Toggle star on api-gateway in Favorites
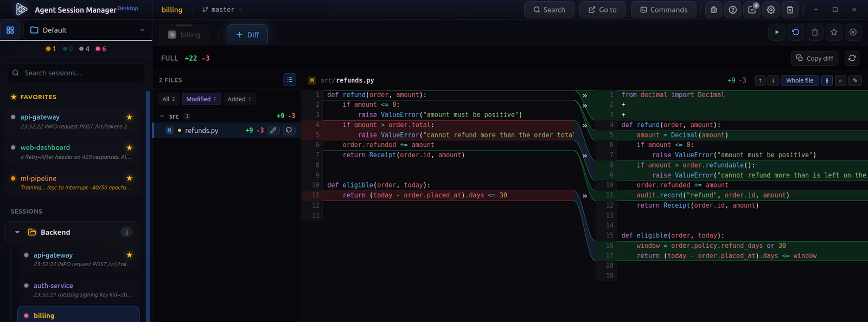This screenshot has width=868, height=322. (x=129, y=117)
